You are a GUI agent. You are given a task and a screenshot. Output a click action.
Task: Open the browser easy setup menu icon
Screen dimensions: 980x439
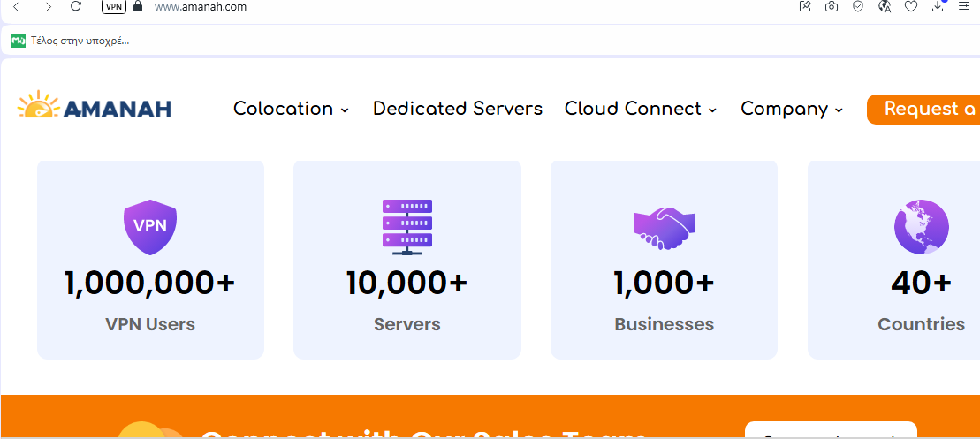(964, 6)
